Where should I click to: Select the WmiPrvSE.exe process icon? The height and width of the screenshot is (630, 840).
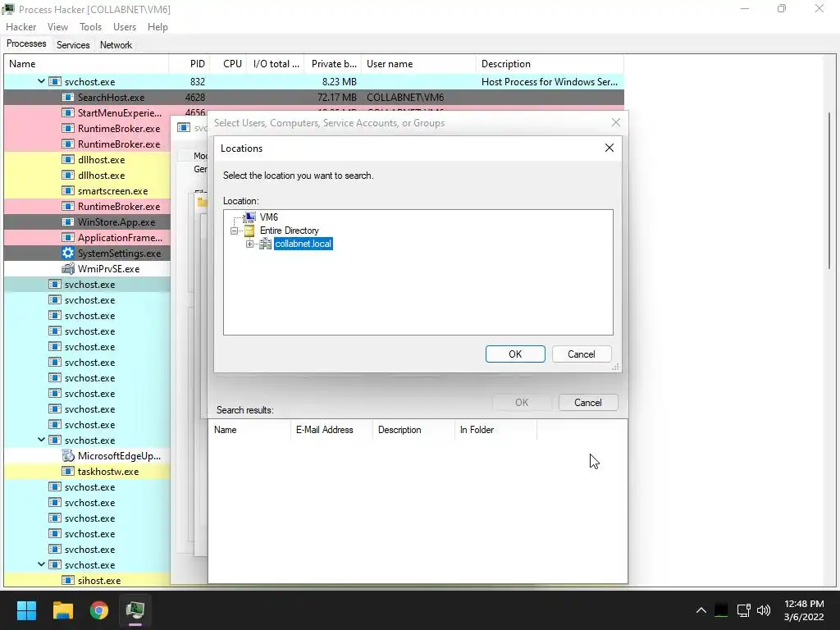pos(67,268)
